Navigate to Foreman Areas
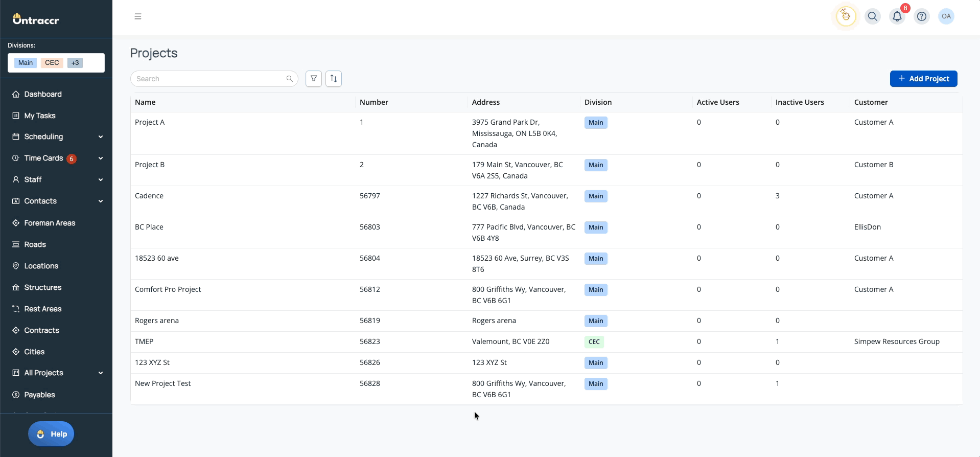Viewport: 980px width, 457px height. (x=50, y=223)
